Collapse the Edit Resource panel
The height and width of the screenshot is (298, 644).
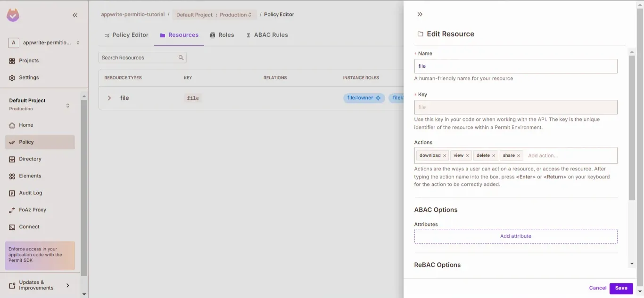point(420,15)
